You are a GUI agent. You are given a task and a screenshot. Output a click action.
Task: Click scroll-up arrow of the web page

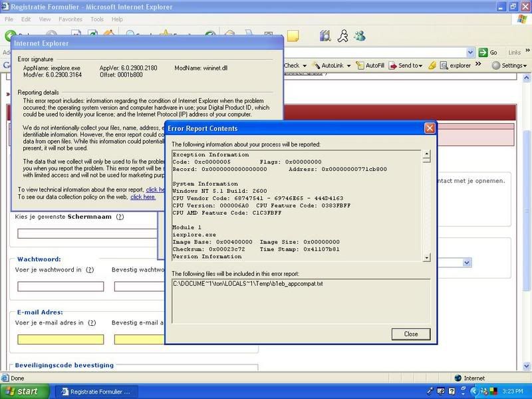click(527, 78)
